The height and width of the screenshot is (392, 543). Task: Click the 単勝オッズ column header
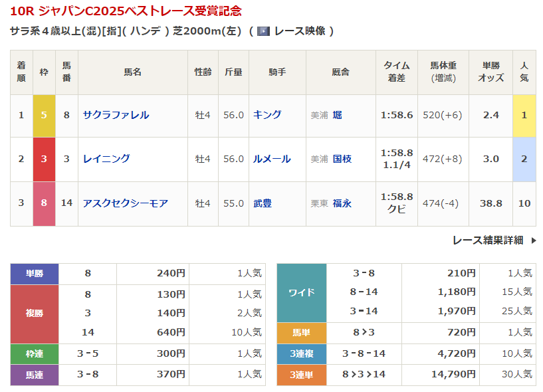point(491,72)
